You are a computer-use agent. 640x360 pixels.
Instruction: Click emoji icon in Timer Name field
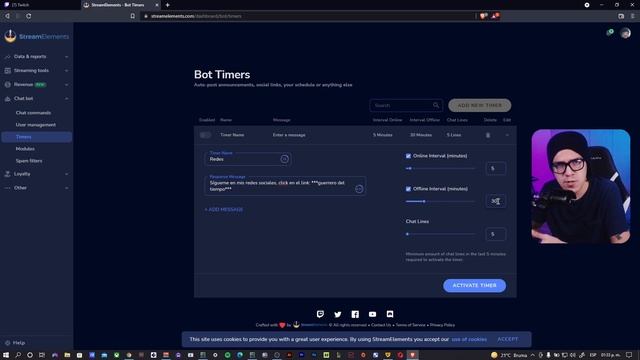[x=284, y=159]
